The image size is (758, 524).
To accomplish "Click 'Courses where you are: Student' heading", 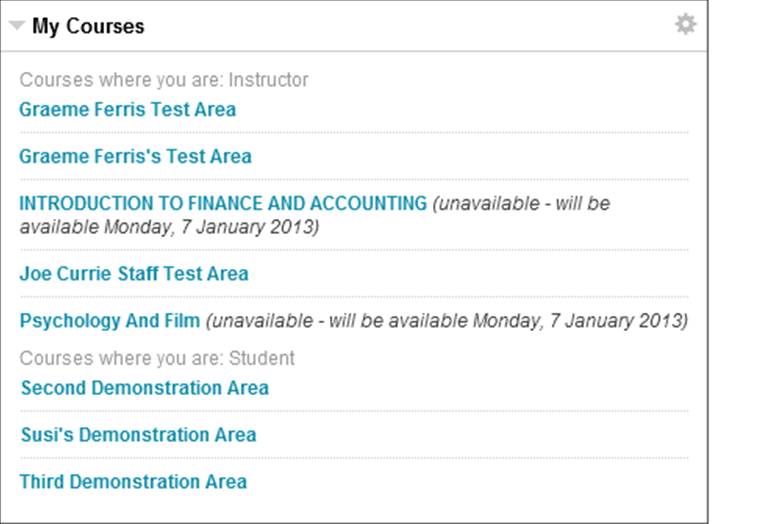I will click(x=157, y=357).
